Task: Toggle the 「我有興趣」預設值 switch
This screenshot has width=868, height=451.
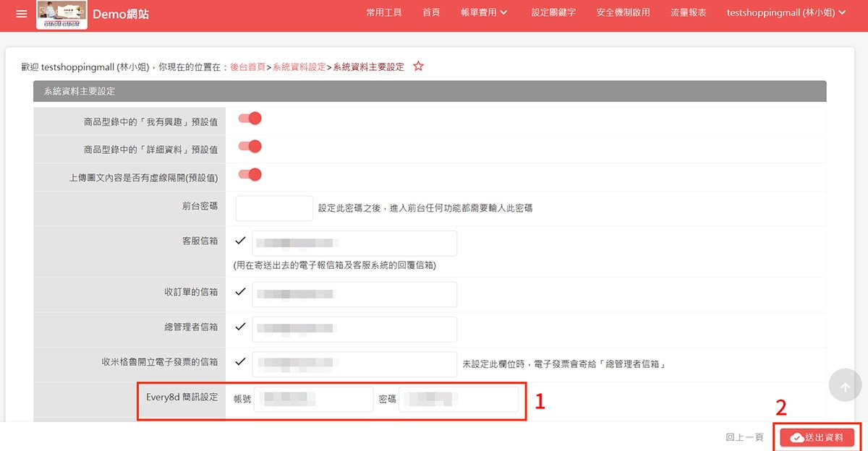Action: click(x=250, y=119)
